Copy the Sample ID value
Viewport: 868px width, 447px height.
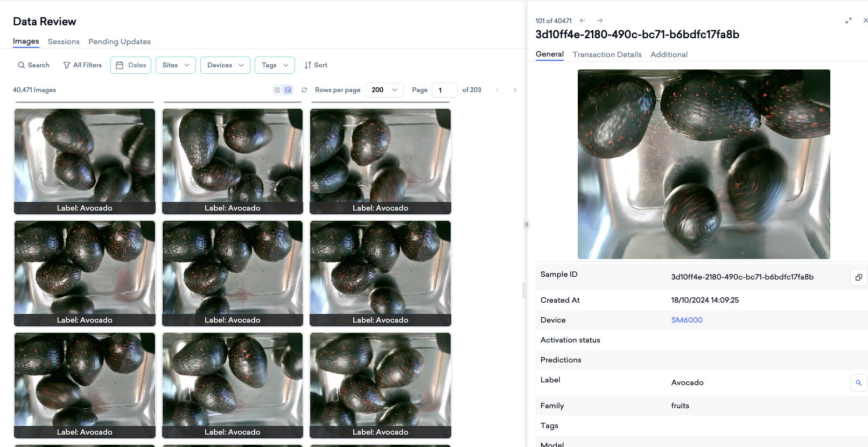858,277
